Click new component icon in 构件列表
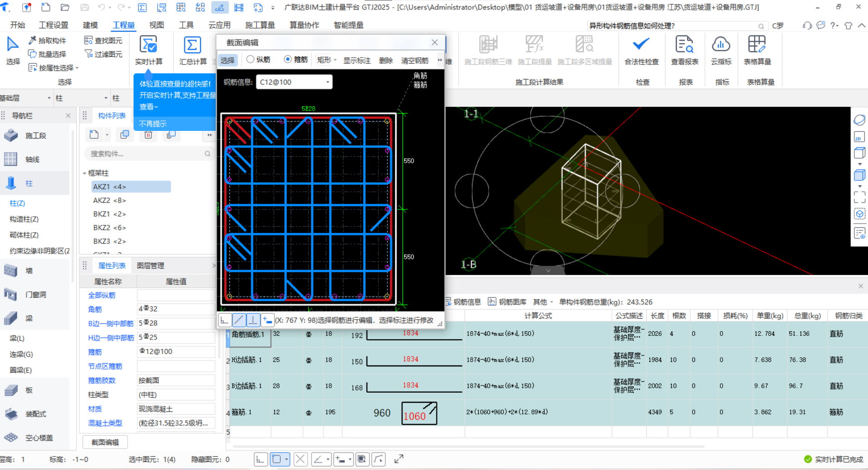The image size is (868, 470). pyautogui.click(x=94, y=135)
